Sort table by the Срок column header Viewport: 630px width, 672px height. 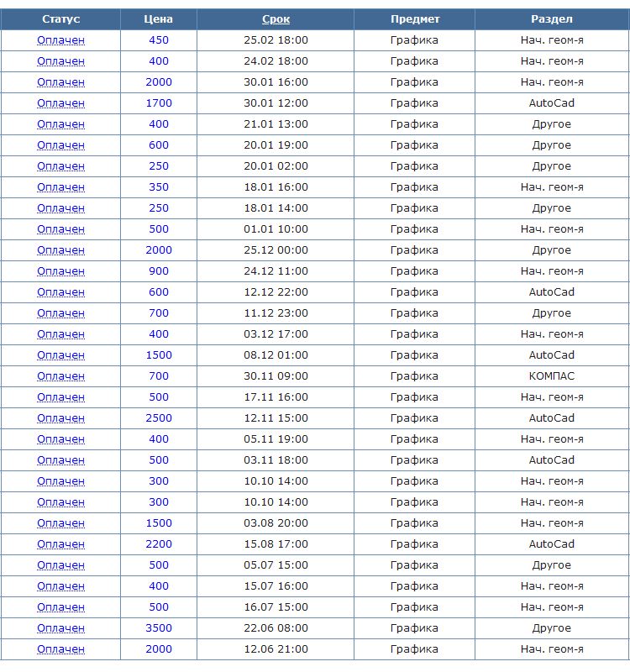pyautogui.click(x=276, y=19)
